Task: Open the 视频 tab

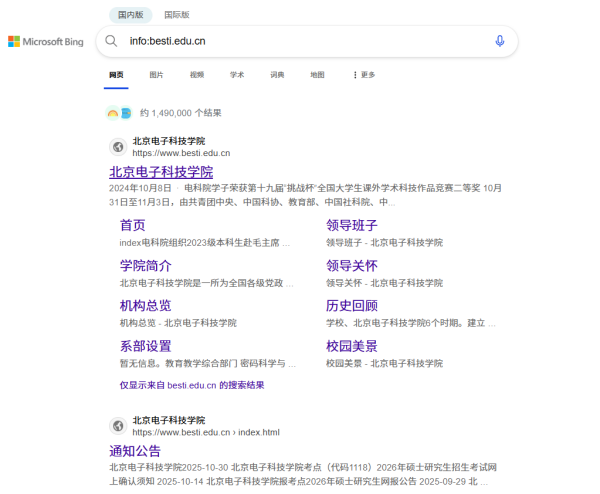Action: click(197, 75)
